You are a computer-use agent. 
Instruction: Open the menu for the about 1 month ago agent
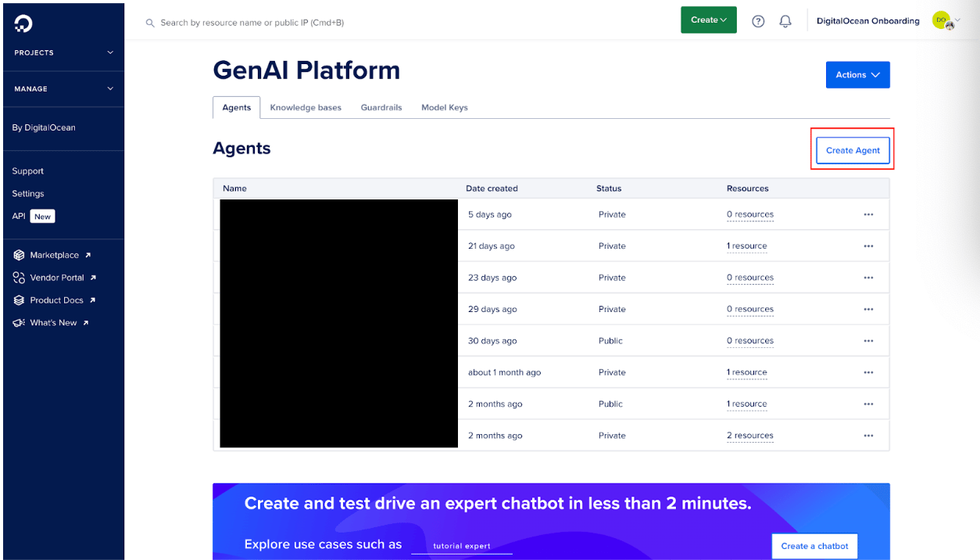click(x=868, y=372)
